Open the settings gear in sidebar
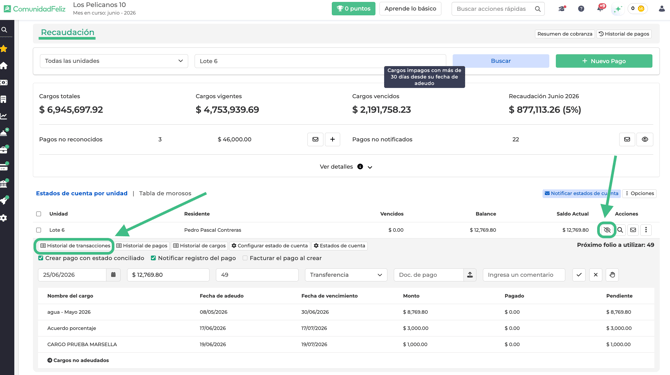 click(x=4, y=218)
